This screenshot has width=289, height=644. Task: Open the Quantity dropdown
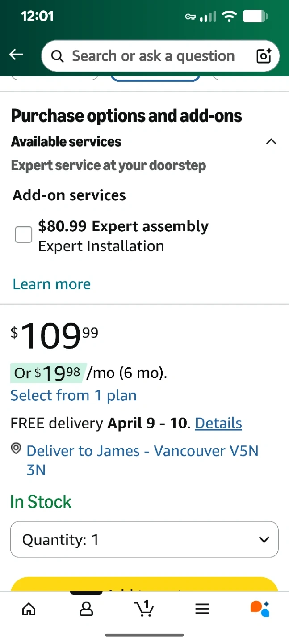click(x=144, y=539)
